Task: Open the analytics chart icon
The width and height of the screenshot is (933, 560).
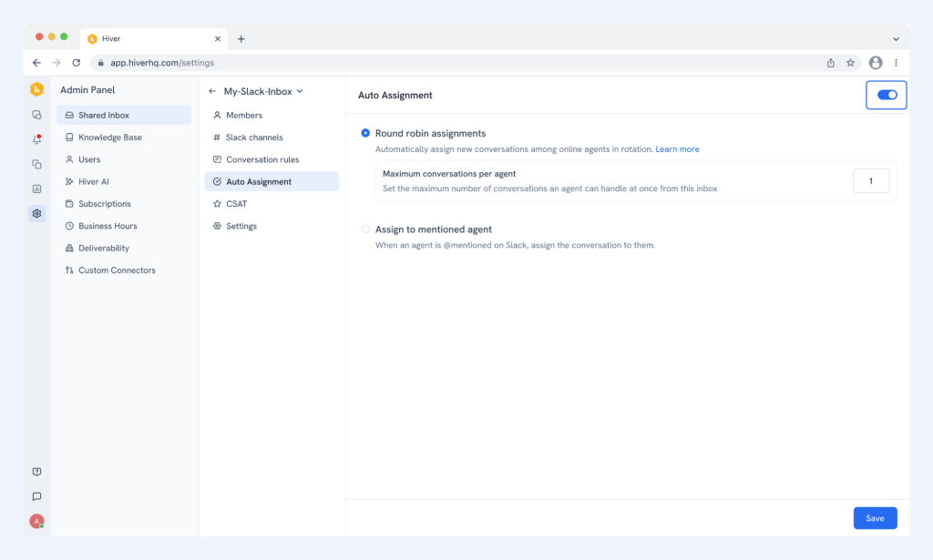Action: [36, 189]
